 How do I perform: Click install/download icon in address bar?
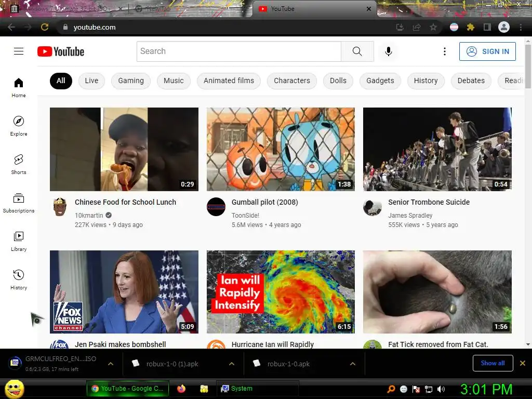pos(400,27)
